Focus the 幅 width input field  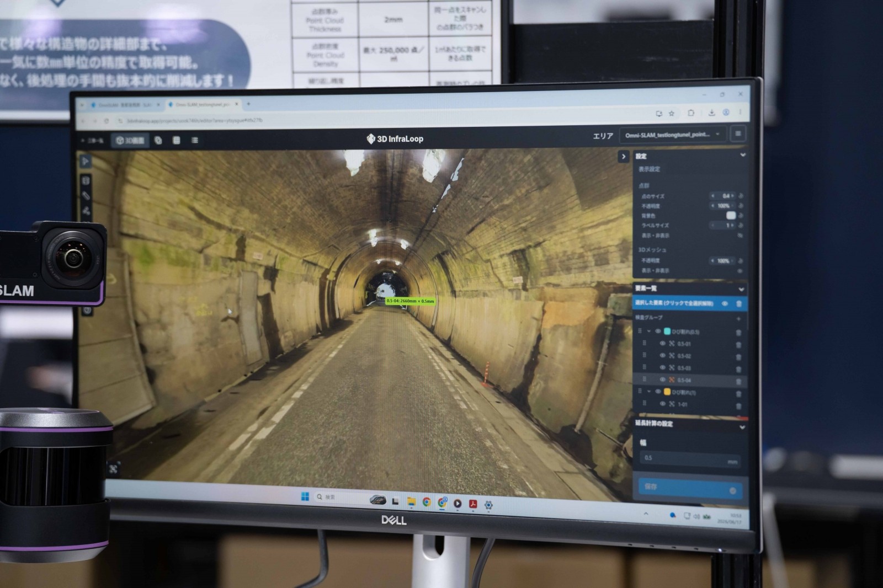point(690,459)
